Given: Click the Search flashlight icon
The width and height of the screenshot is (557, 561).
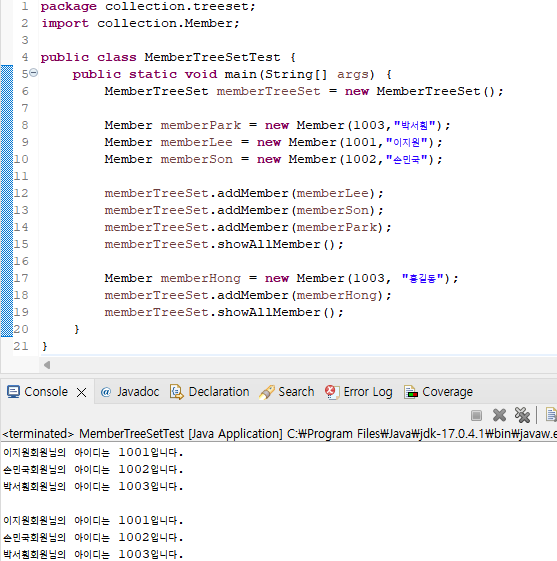Looking at the screenshot, I should pos(267,392).
